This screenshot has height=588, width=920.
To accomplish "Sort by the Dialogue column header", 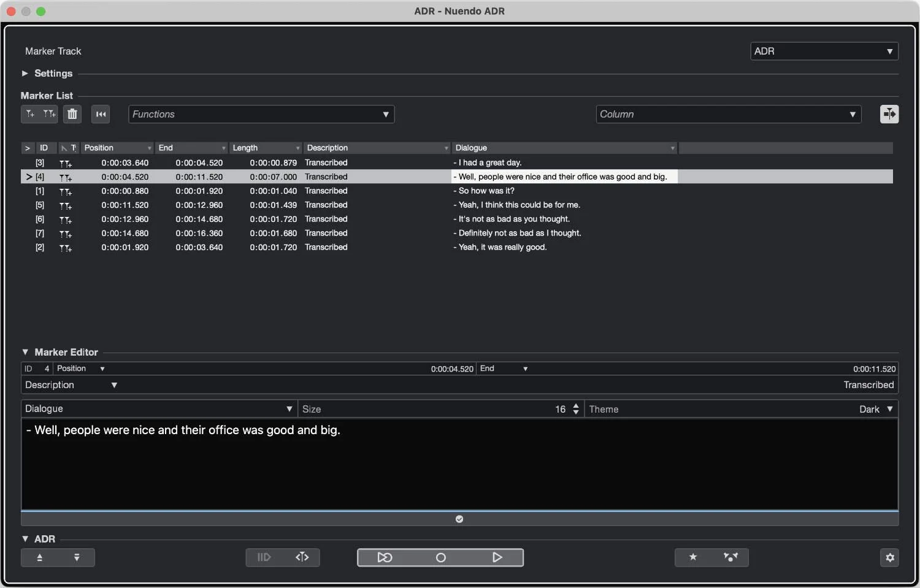I will 564,148.
